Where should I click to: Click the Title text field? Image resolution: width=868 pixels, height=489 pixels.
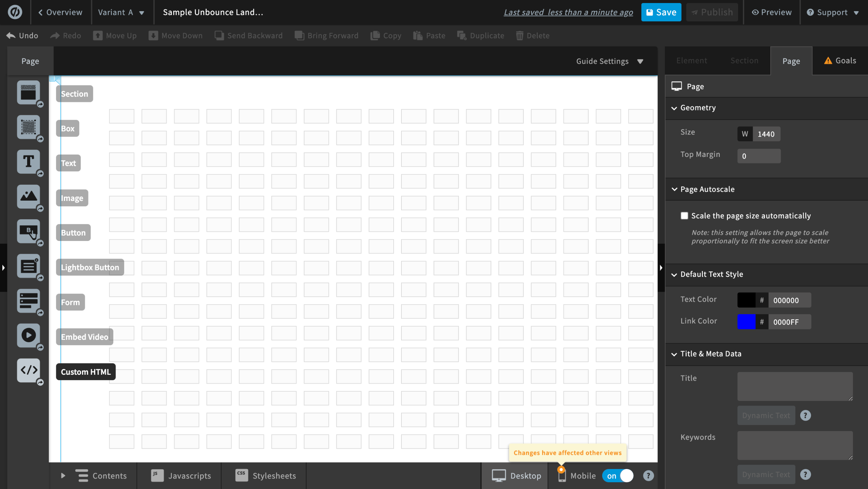coord(794,386)
